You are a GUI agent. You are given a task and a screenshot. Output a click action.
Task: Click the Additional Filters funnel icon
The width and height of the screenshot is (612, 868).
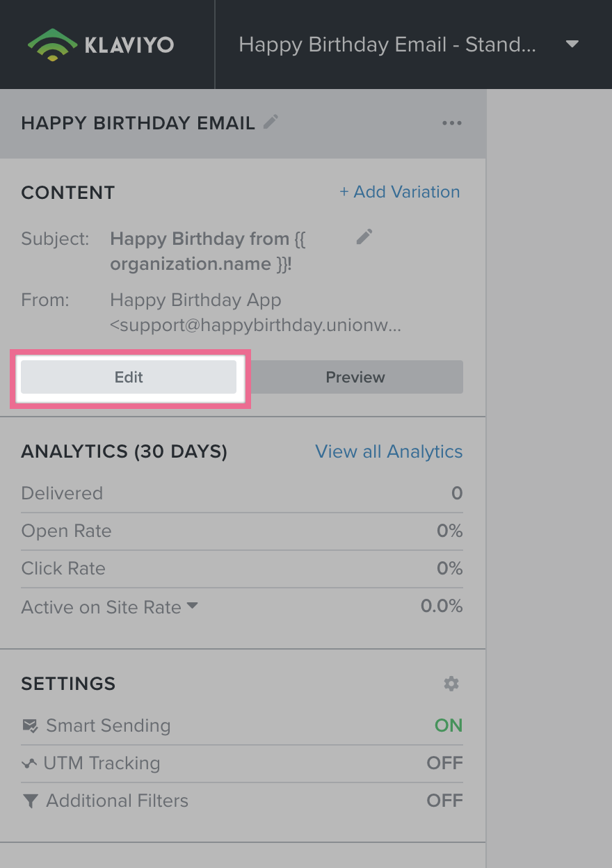tap(30, 801)
